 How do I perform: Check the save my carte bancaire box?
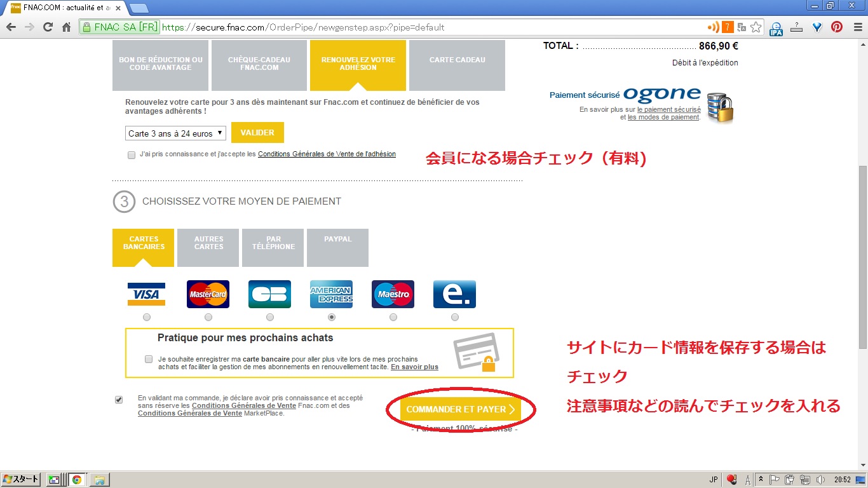coord(149,359)
